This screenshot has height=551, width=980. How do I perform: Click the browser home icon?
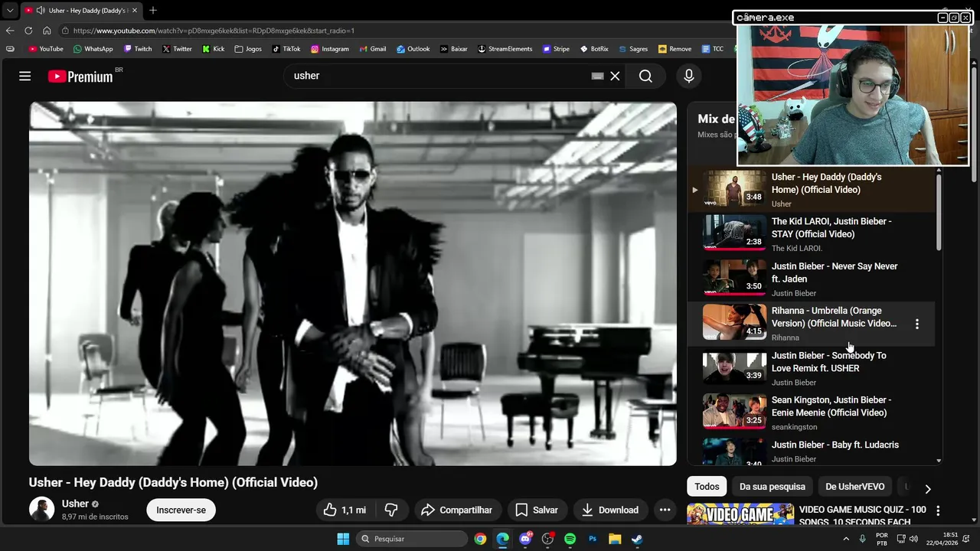point(47,31)
